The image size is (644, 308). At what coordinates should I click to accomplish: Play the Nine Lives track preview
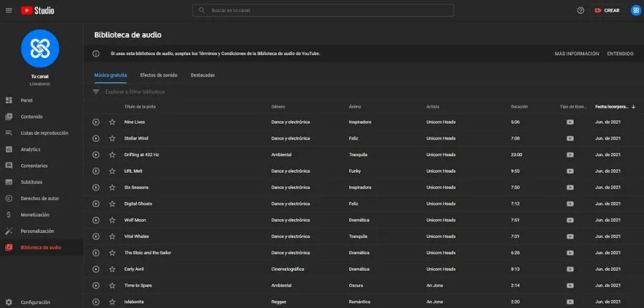(96, 122)
